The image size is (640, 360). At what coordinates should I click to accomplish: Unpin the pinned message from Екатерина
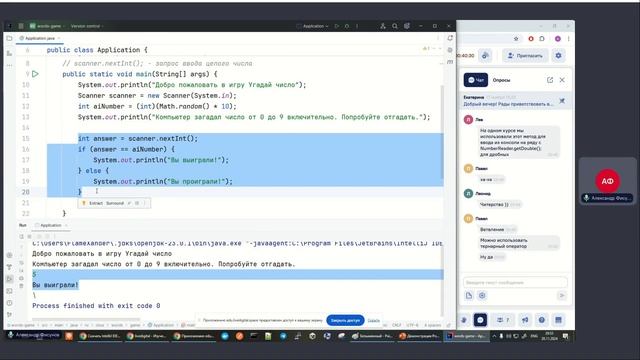pyautogui.click(x=562, y=101)
